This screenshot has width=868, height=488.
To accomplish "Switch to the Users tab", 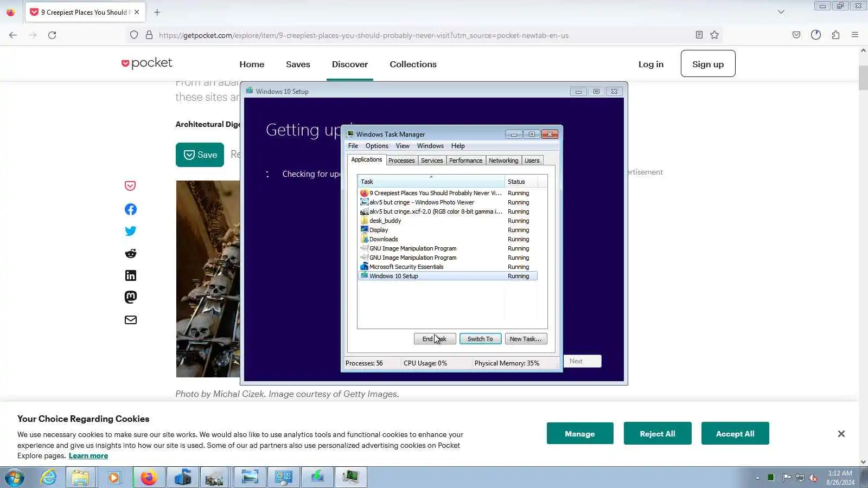I will [x=532, y=160].
